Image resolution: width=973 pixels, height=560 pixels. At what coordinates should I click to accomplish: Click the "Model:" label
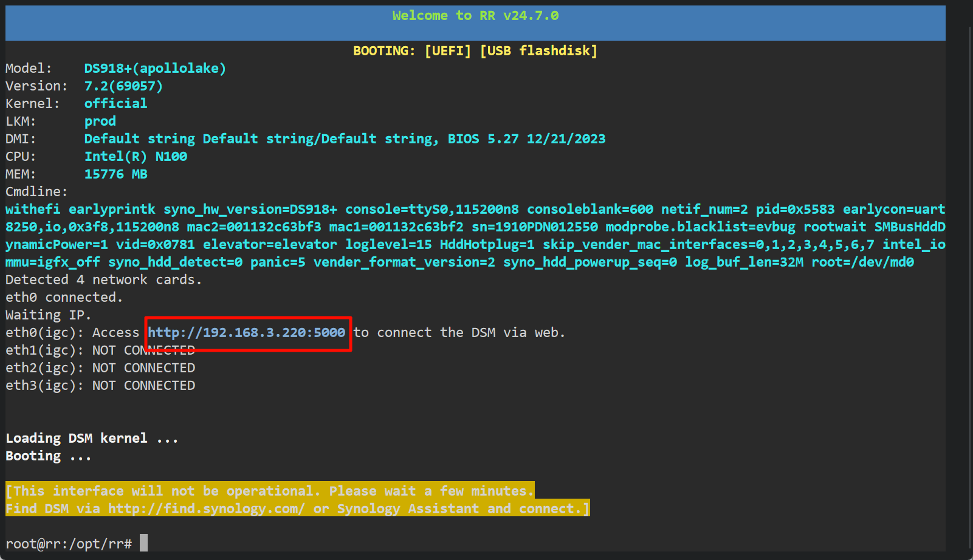tap(29, 69)
